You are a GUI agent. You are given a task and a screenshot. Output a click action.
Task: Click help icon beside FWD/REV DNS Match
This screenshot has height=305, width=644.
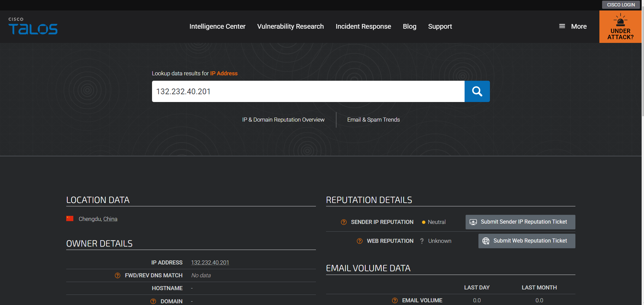click(118, 275)
